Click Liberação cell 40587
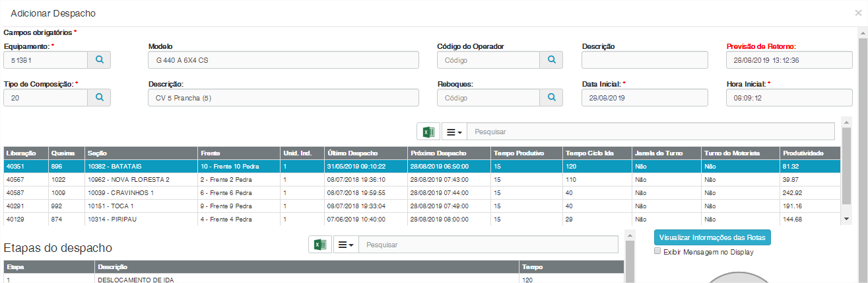Viewport: 868px width, 283px height. (x=25, y=192)
